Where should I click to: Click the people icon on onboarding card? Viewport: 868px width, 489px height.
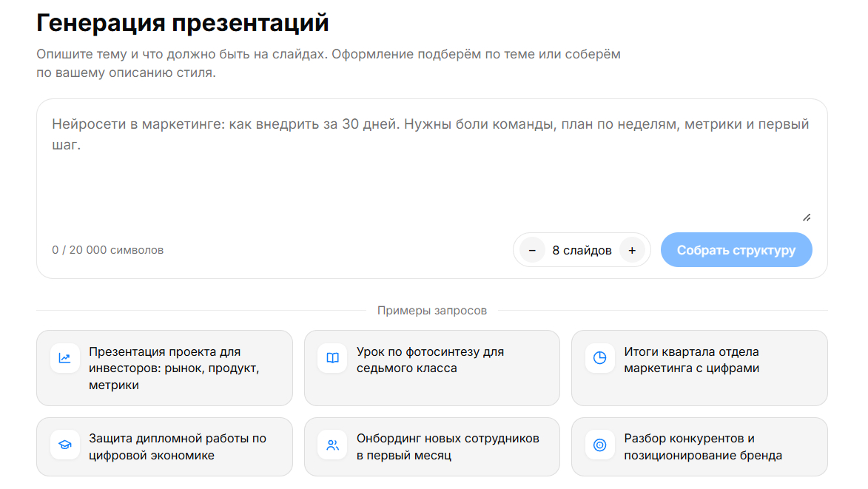coord(333,445)
